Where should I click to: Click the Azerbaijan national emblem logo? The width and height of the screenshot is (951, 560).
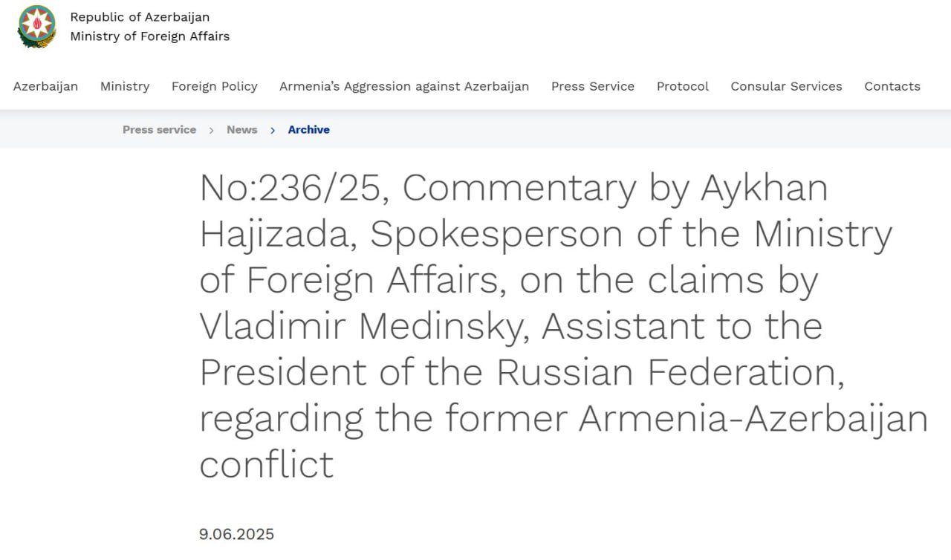(36, 26)
